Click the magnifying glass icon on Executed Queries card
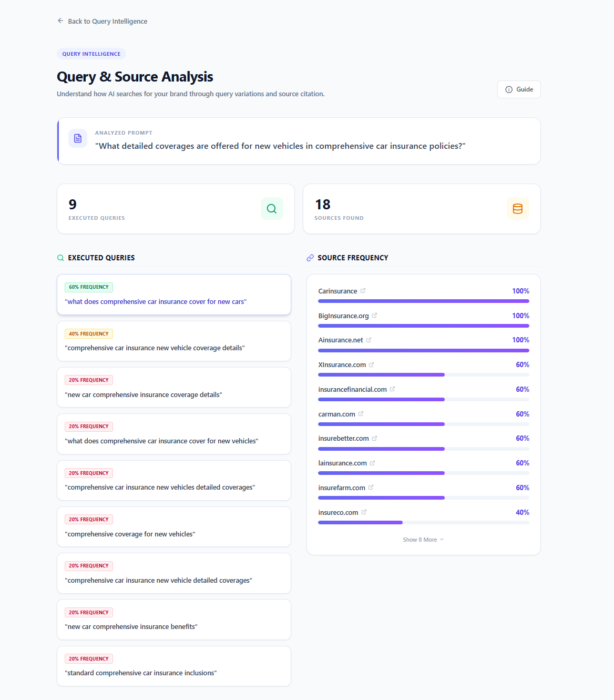614x700 pixels. pos(272,208)
